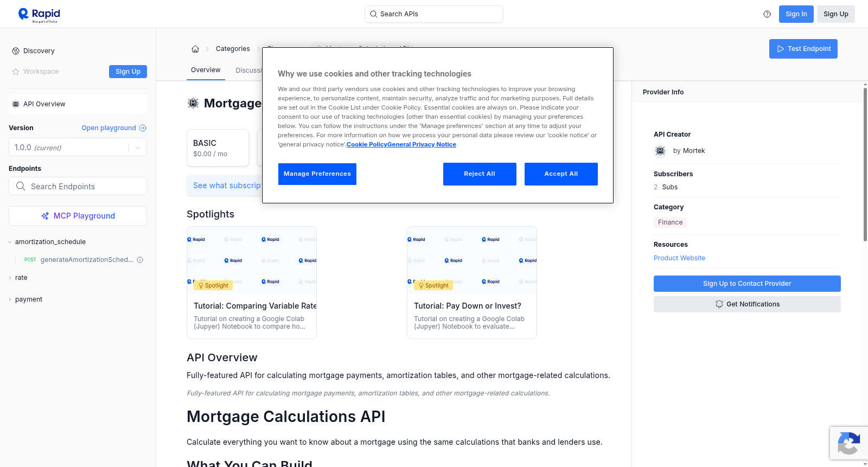This screenshot has width=868, height=467.
Task: Click the API Overview gear icon in sidebar
Action: click(16, 104)
